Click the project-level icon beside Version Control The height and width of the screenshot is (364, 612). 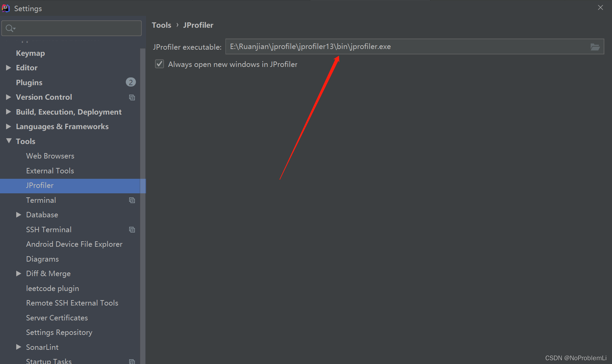[x=132, y=97]
